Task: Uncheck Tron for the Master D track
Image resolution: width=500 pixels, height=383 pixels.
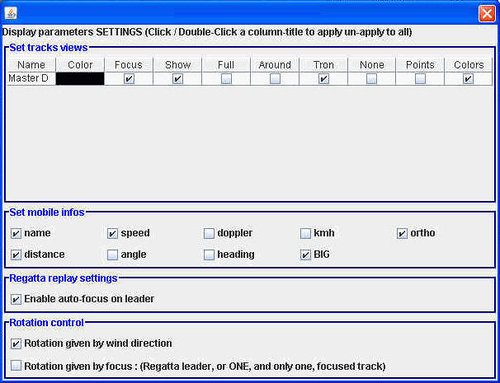Action: point(324,79)
